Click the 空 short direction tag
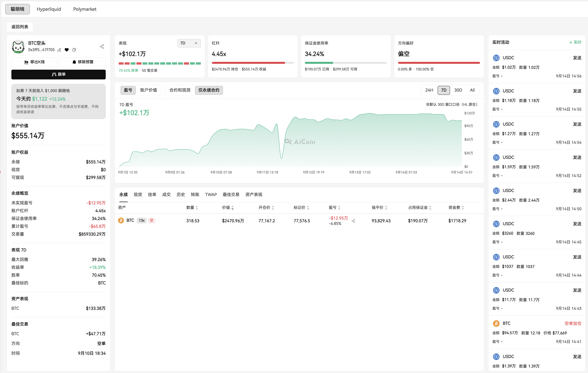Screen dimensions: 588x373 pyautogui.click(x=151, y=221)
